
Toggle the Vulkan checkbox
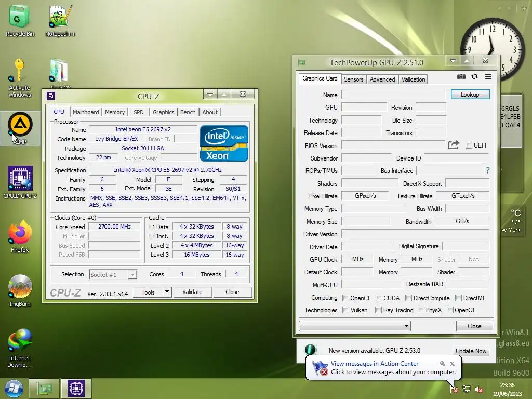(x=345, y=310)
